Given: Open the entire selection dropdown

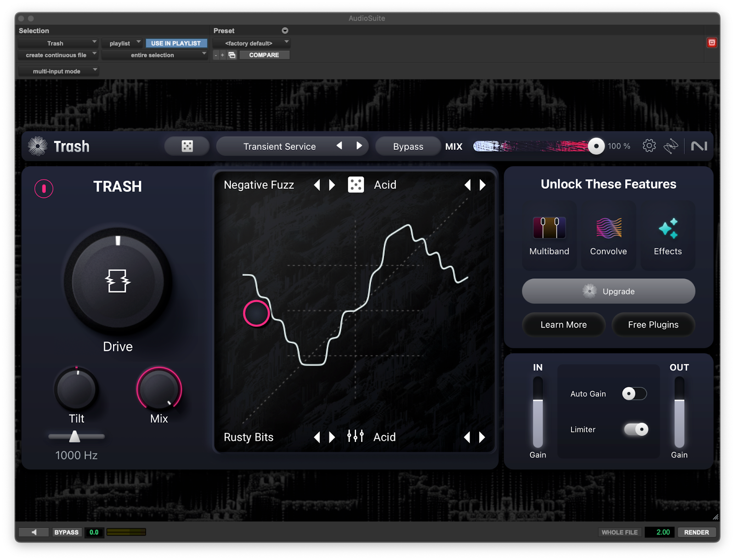Looking at the screenshot, I should coord(154,55).
